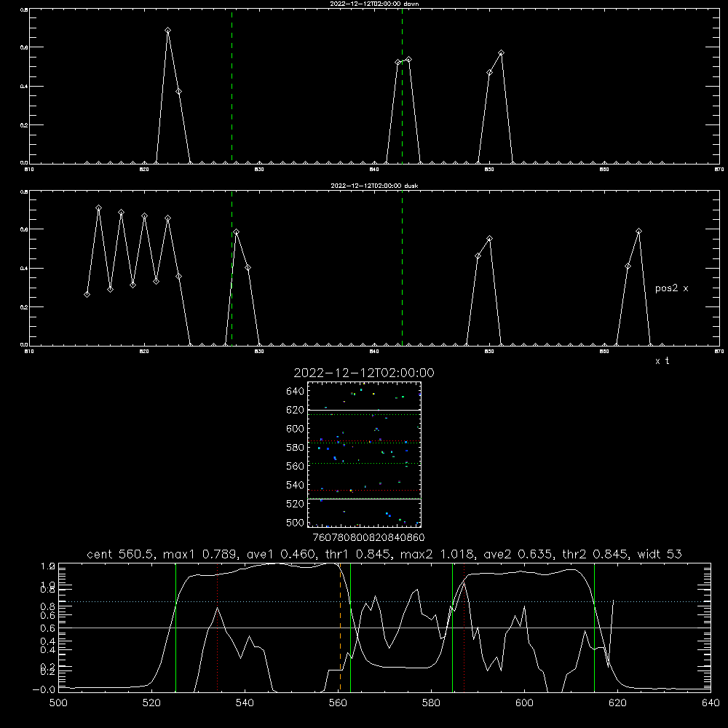
Task: Click the peak diamond marker near 850 in the dusk plot
Action: pyautogui.click(x=489, y=239)
